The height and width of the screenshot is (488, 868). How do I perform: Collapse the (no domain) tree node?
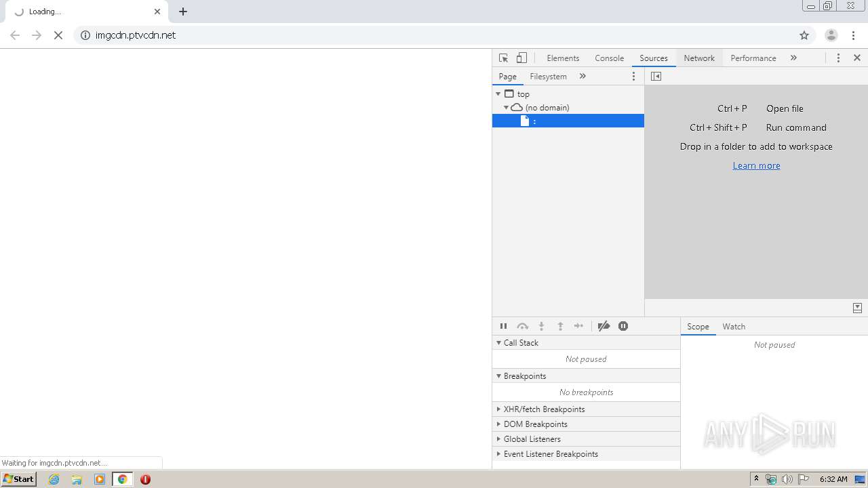[506, 108]
